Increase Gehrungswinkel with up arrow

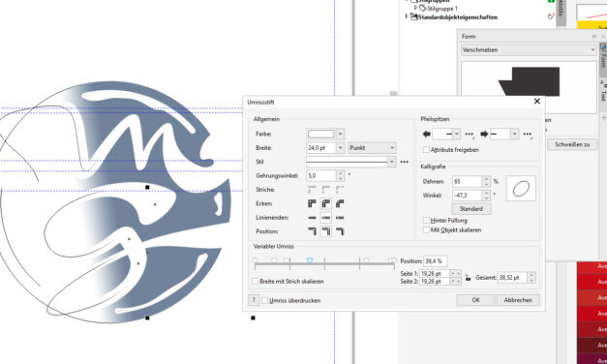[x=340, y=173]
